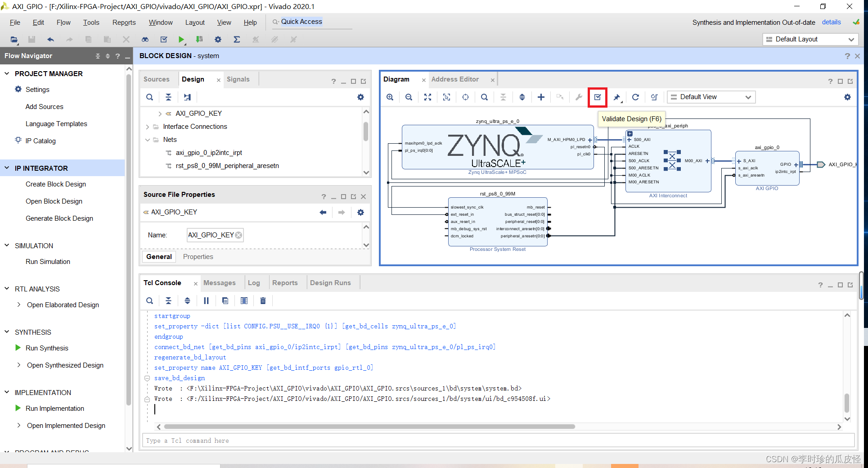The width and height of the screenshot is (868, 468).
Task: Click the Tcl command input field
Action: (498, 441)
